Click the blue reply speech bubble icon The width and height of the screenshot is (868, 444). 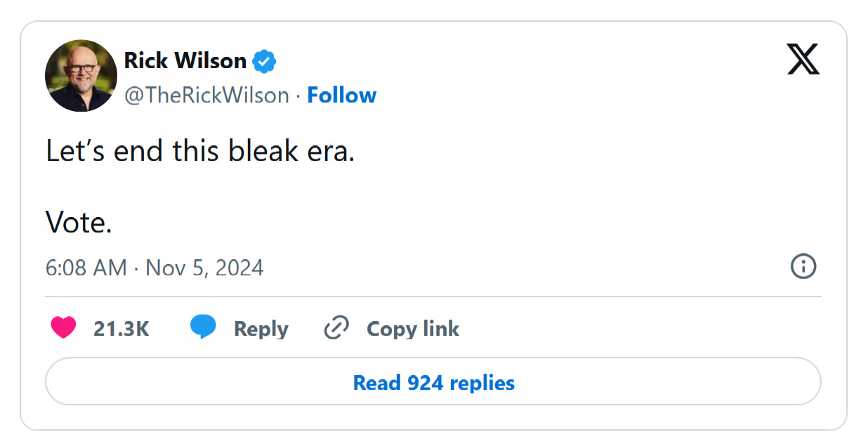[203, 328]
